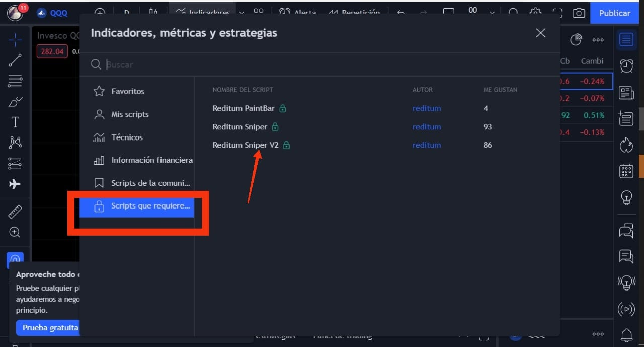Viewport: 644px width, 347px height.
Task: Open the private messages icon
Action: pos(626,256)
